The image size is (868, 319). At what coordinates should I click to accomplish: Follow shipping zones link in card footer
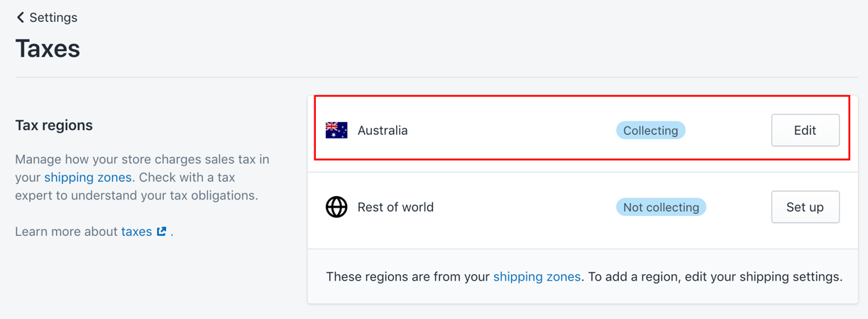[x=537, y=276]
